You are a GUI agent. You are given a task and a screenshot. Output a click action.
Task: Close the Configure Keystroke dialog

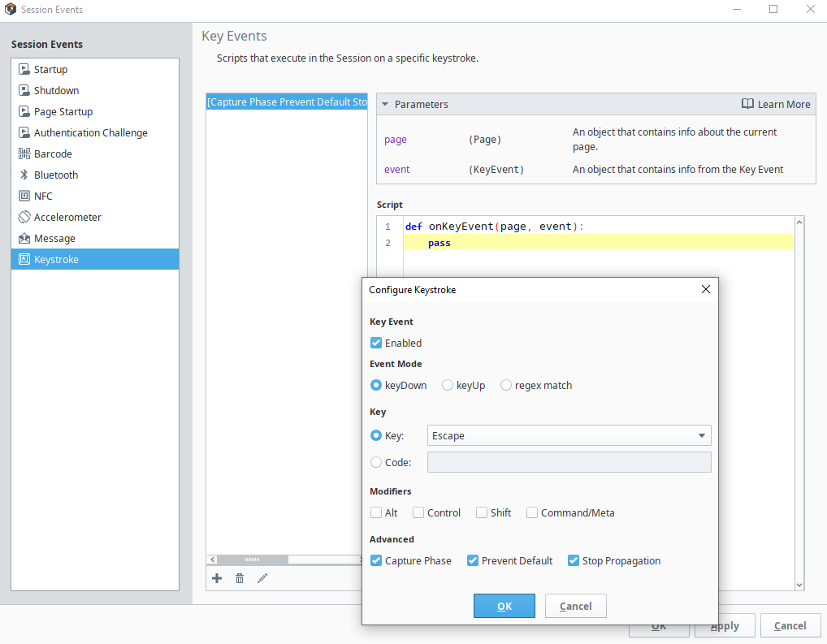coord(706,289)
